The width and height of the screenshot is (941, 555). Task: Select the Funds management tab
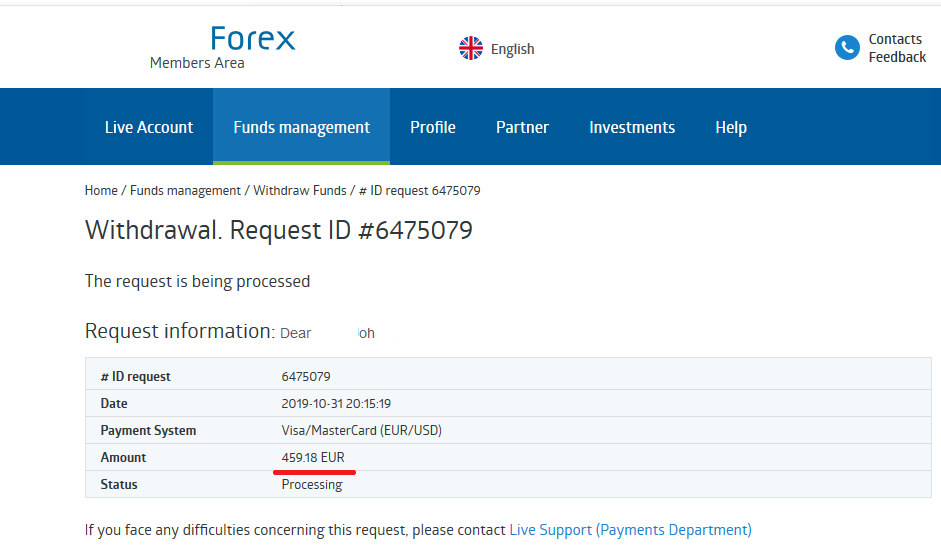[x=301, y=127]
